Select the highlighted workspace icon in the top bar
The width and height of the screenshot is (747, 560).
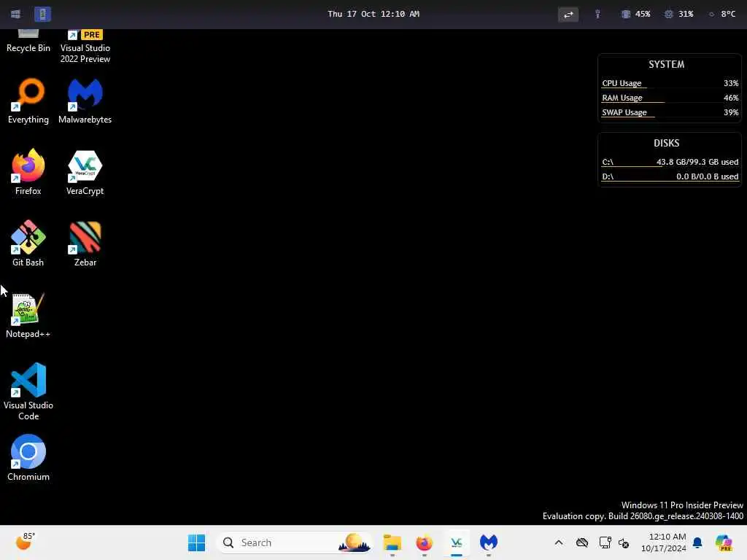point(42,14)
